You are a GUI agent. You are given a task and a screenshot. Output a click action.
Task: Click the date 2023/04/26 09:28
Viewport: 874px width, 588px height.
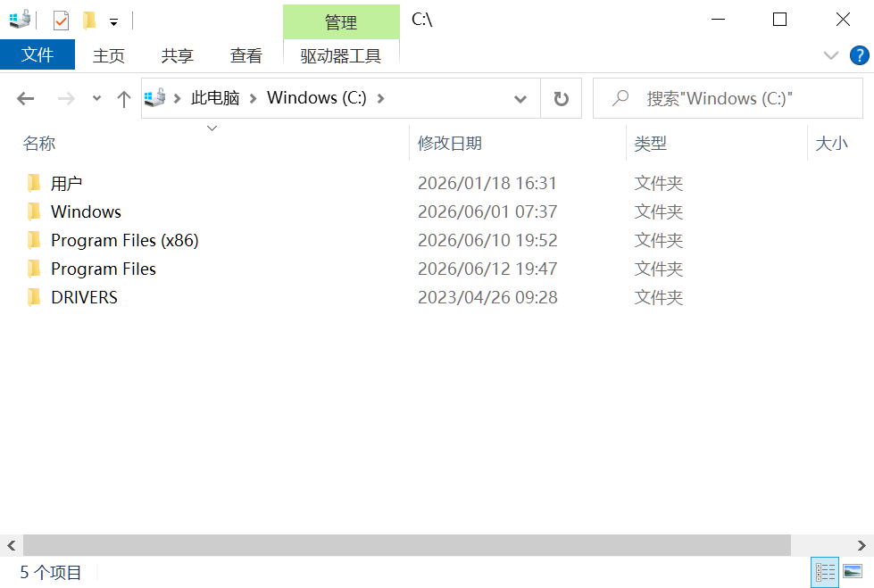[x=487, y=297]
